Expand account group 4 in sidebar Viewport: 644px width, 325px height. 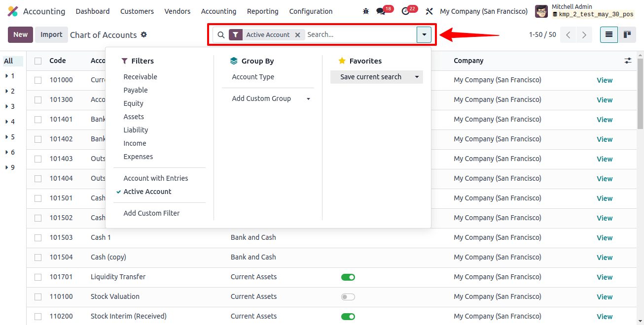7,122
